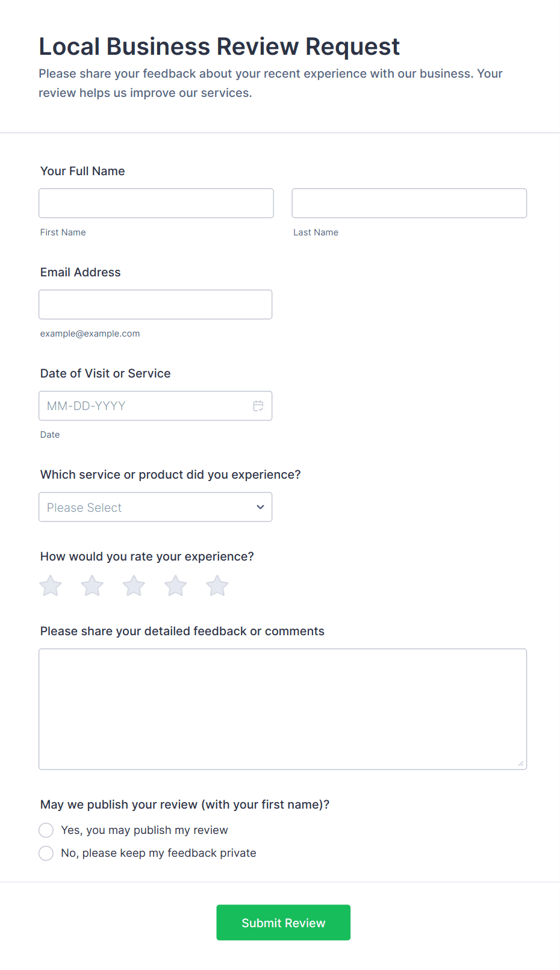Image resolution: width=560 pixels, height=970 pixels.
Task: Rate the experience one star
Action: (51, 585)
